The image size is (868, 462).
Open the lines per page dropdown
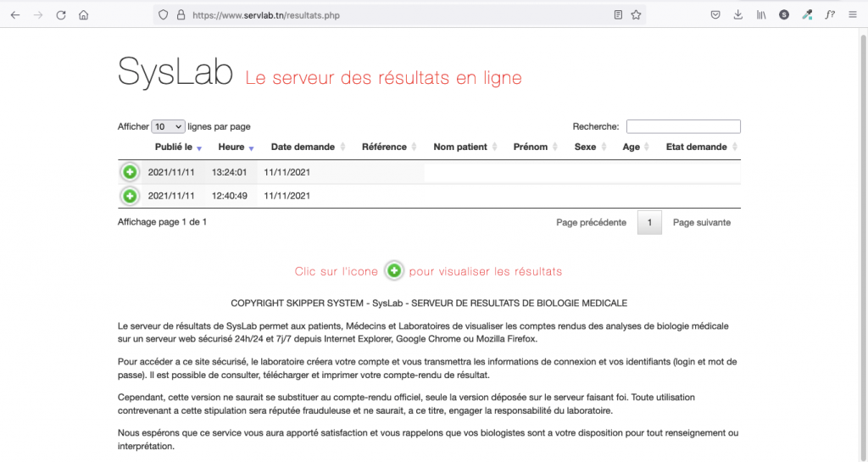coord(168,126)
